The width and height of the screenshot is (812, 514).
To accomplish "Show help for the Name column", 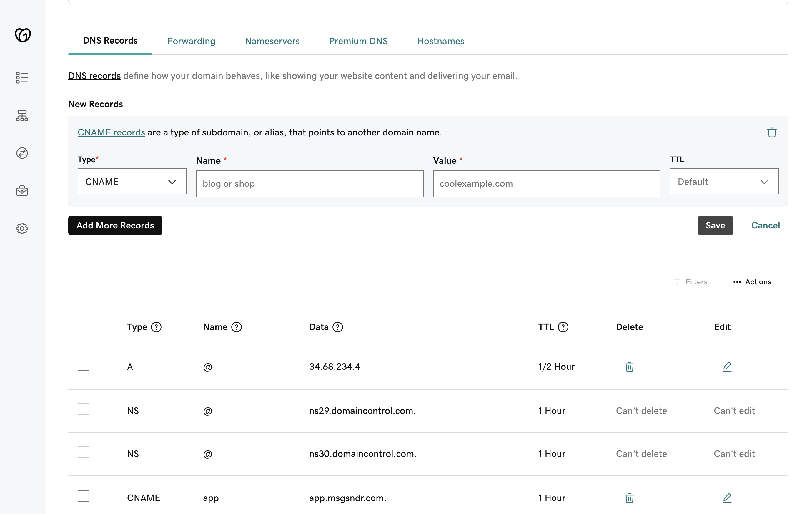I will pos(237,327).
